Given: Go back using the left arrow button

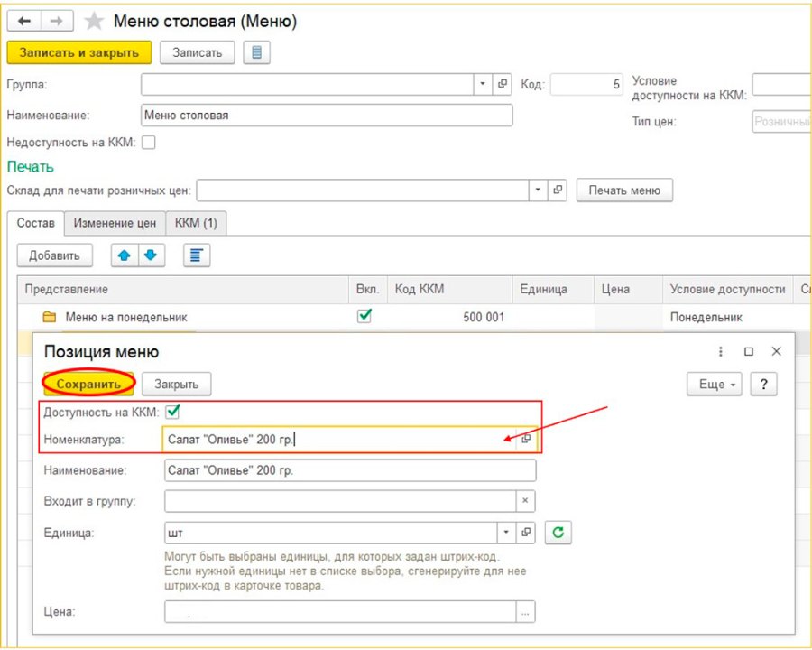Looking at the screenshot, I should tap(23, 21).
